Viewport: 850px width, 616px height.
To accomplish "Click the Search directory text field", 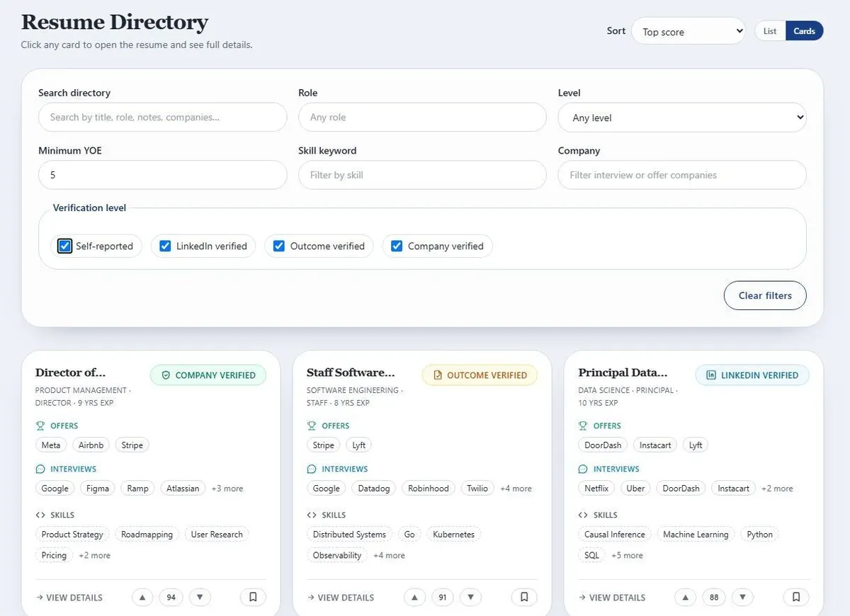I will 162,118.
